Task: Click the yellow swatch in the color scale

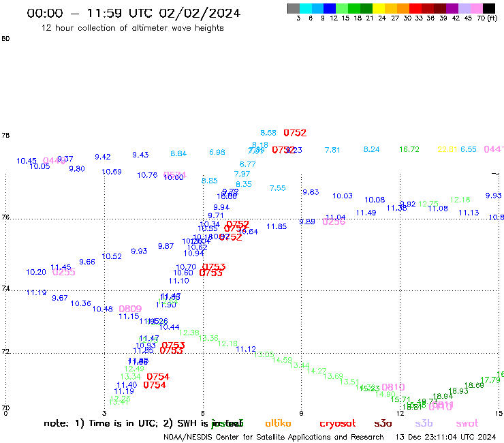Action: tap(378, 8)
